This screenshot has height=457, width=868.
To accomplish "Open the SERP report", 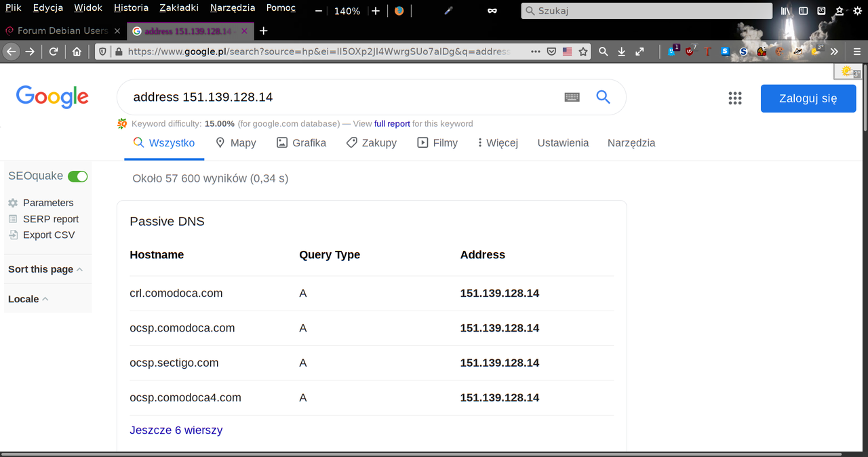I will point(43,219).
